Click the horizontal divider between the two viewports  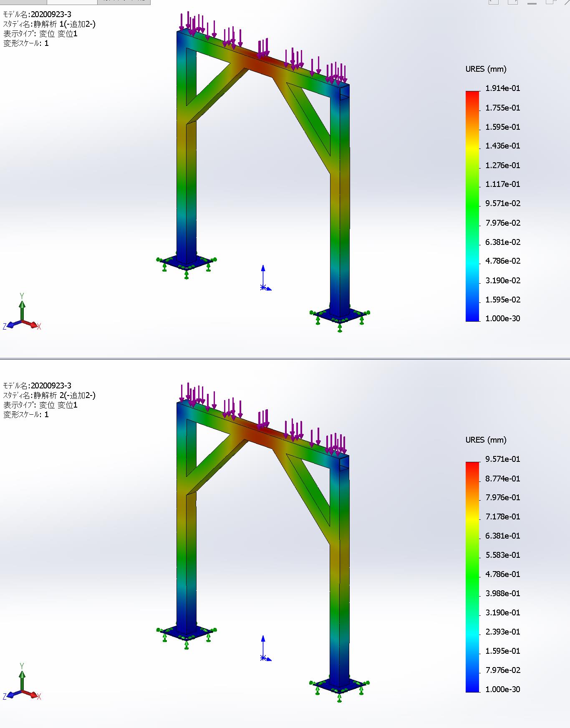[285, 358]
